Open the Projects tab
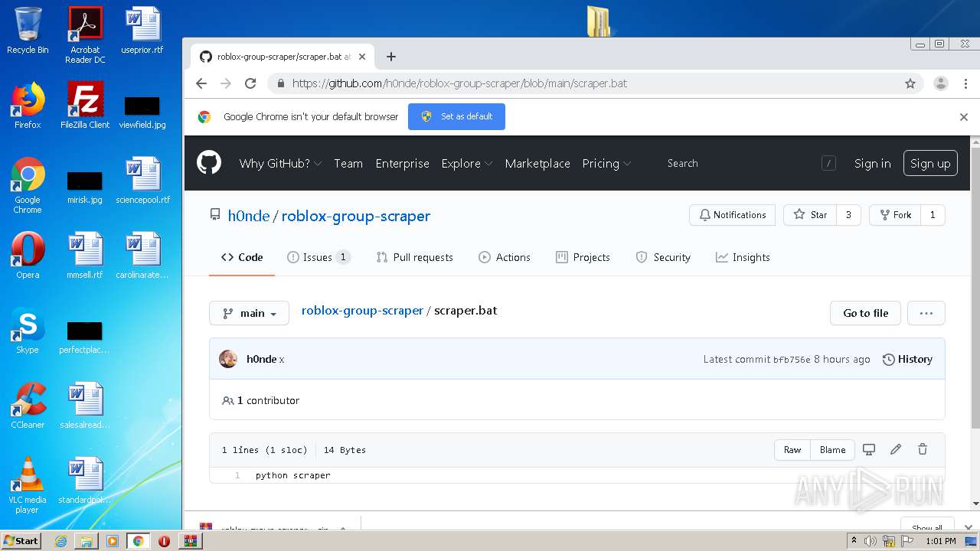This screenshot has height=551, width=980. tap(583, 257)
